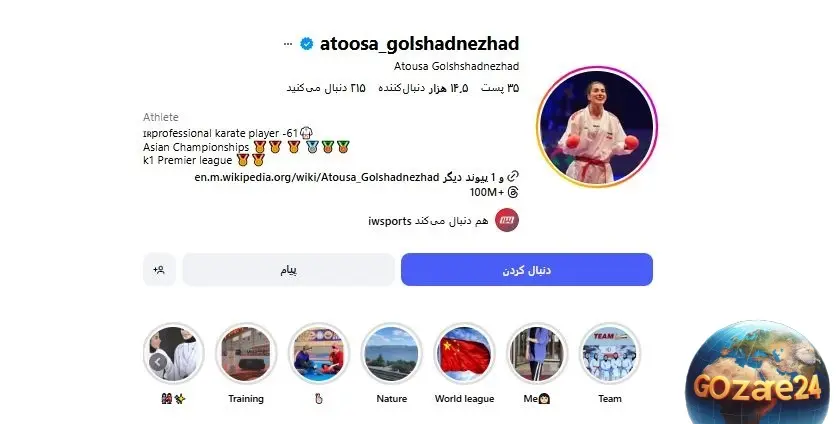Image resolution: width=836 pixels, height=424 pixels.
Task: Go to previous highlights using left arrow
Action: (157, 363)
